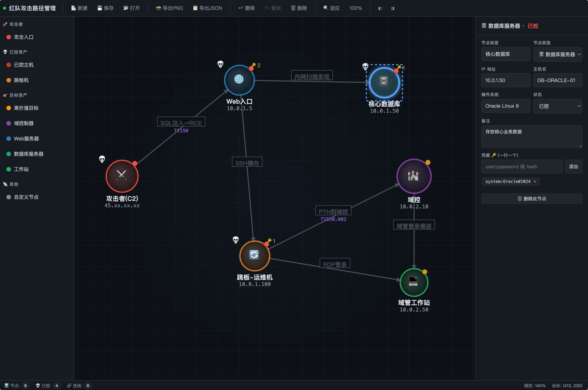Click the 删除 trash toolbar button
The image size is (588, 390).
pos(299,8)
